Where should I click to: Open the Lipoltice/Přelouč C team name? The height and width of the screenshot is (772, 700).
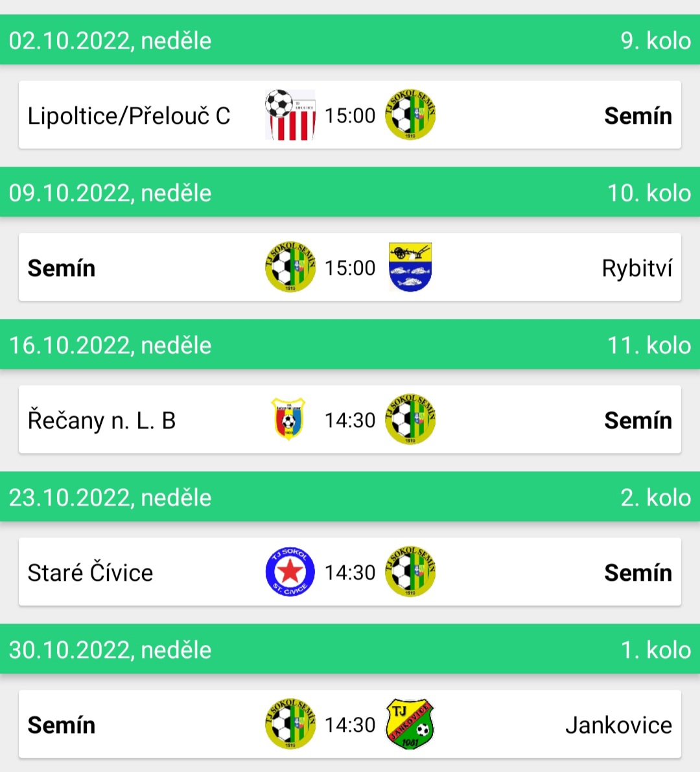[x=129, y=116]
